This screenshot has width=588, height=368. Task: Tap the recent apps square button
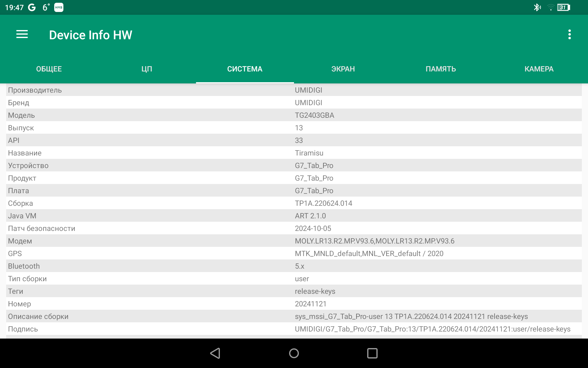click(372, 353)
